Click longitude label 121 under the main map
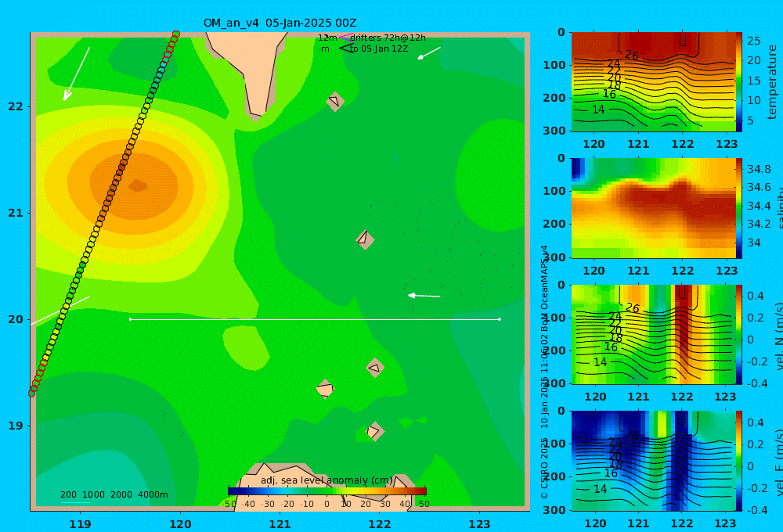This screenshot has height=532, width=783. (280, 524)
